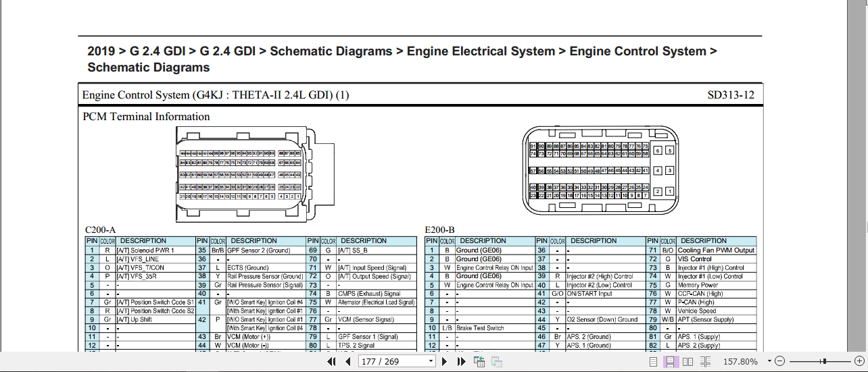The image size is (868, 372).
Task: Click the E200-B connector diagram
Action: click(x=599, y=169)
